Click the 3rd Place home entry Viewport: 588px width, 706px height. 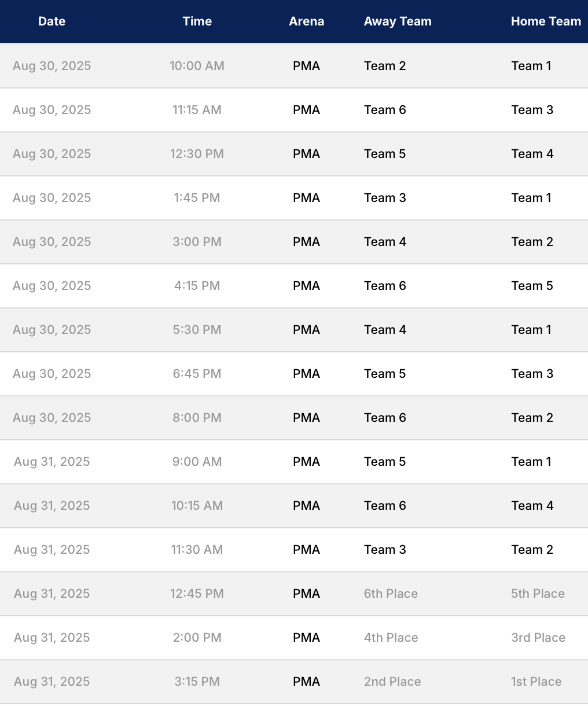pyautogui.click(x=538, y=638)
